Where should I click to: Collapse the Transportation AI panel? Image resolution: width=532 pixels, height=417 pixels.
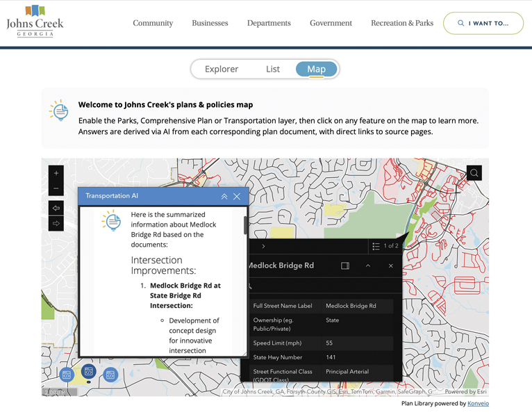click(x=224, y=197)
